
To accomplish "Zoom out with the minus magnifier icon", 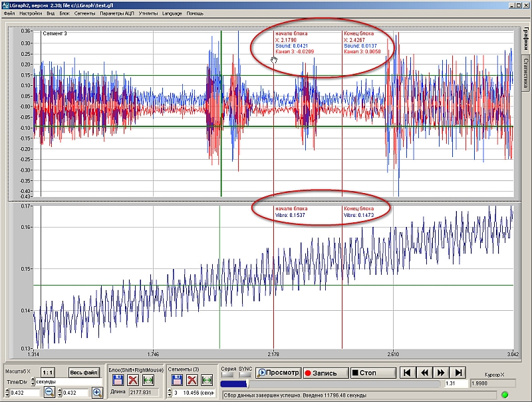I will click(x=49, y=393).
